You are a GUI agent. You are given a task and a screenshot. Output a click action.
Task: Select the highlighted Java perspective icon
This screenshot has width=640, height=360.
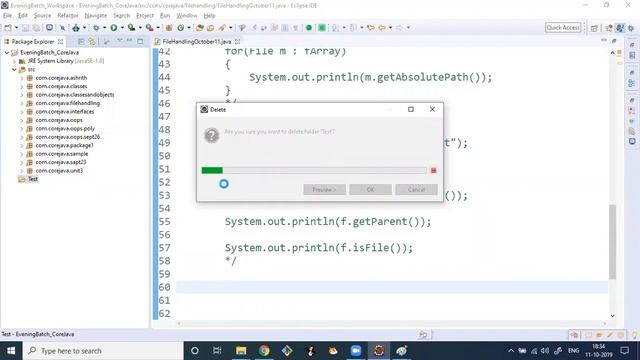point(620,28)
